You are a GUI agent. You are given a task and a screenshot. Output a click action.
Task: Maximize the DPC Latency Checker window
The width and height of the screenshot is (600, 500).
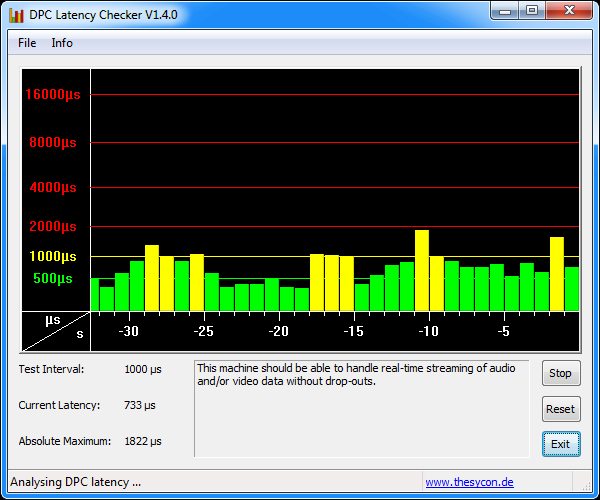coord(532,11)
